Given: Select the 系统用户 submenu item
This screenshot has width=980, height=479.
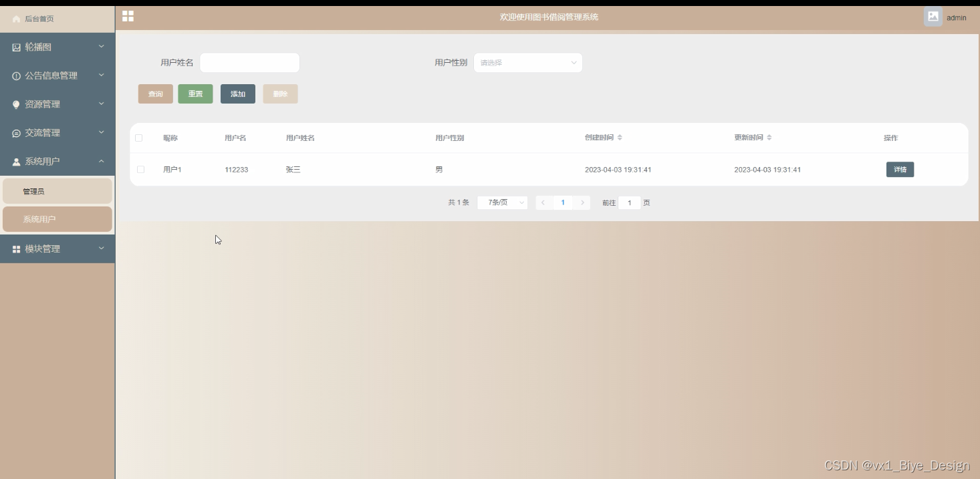Looking at the screenshot, I should pos(57,219).
